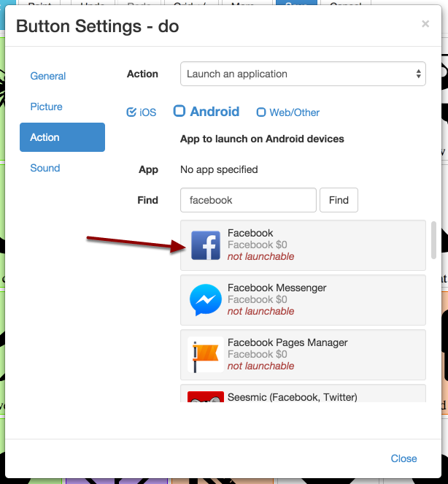
Task: Click 'not launchable' under Facebook Messenger
Action: click(x=260, y=311)
